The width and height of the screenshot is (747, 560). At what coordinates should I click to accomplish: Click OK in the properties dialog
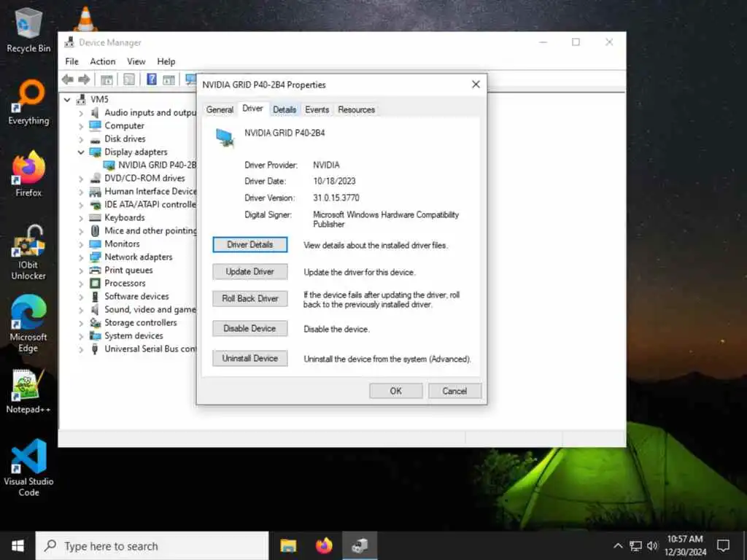point(396,391)
